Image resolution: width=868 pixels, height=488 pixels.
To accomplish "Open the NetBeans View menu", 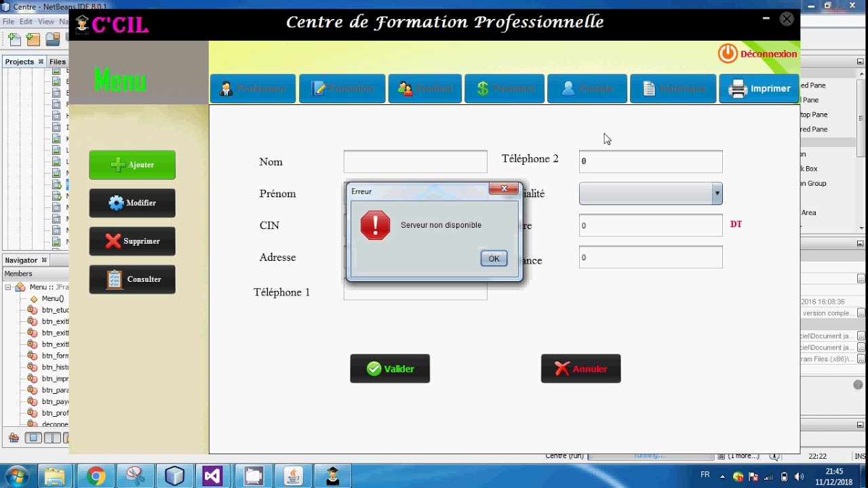I will pos(45,22).
